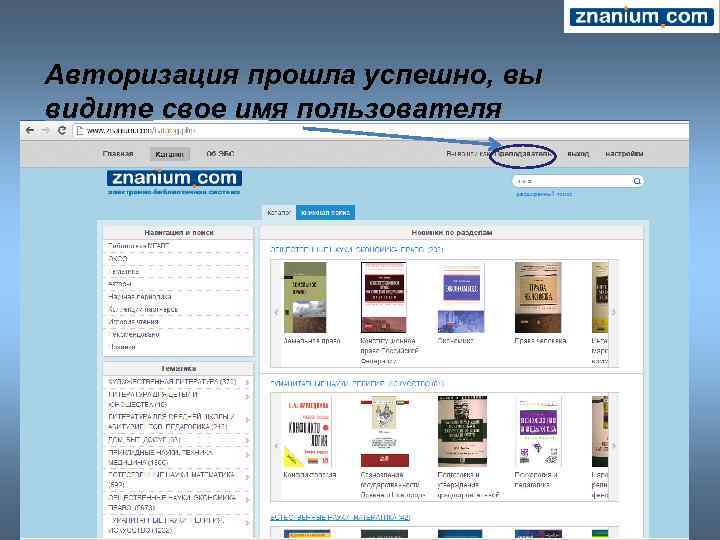Screen dimensions: 720x540
Task: Go back with the browser back arrow
Action: (30, 130)
